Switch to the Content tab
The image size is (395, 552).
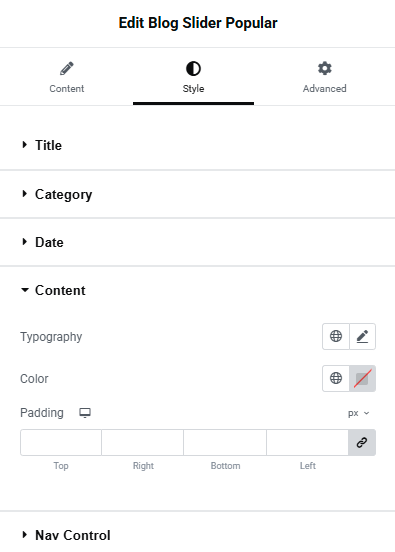(67, 77)
